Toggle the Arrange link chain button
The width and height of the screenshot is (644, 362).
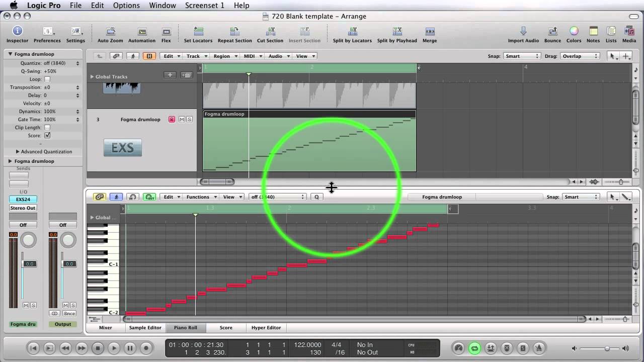point(116,56)
